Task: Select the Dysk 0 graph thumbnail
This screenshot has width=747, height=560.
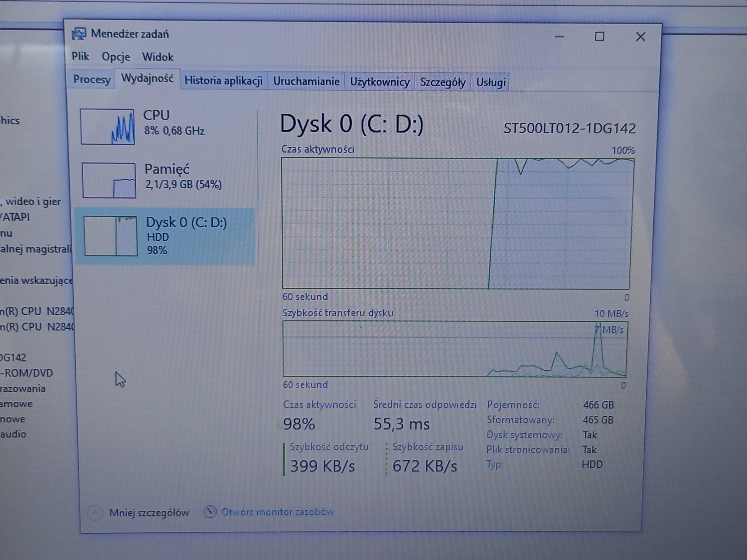Action: [111, 236]
